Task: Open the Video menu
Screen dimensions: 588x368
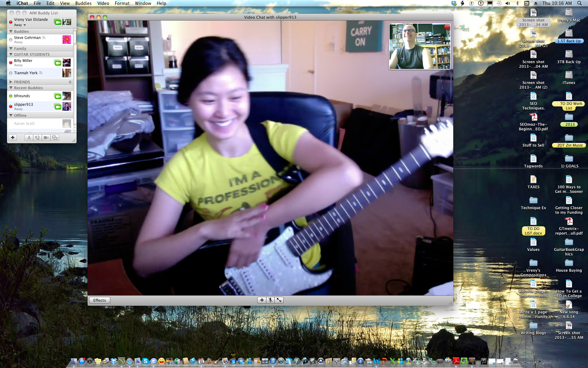Action: pos(103,3)
